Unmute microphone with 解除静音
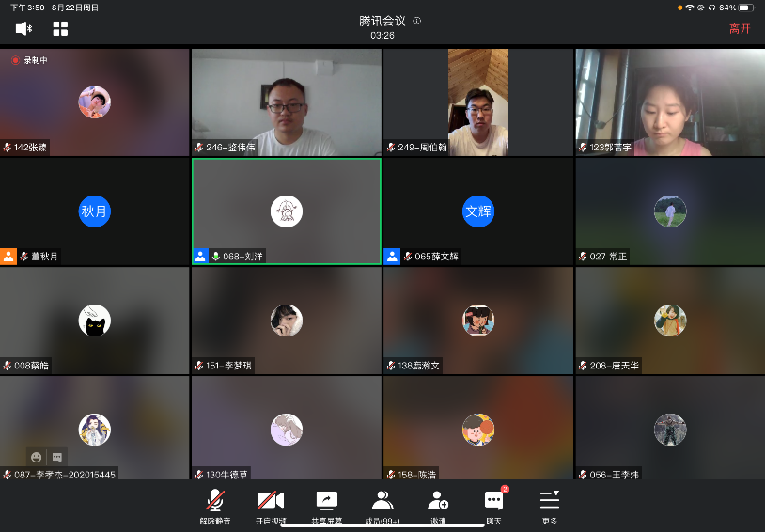 [x=215, y=506]
